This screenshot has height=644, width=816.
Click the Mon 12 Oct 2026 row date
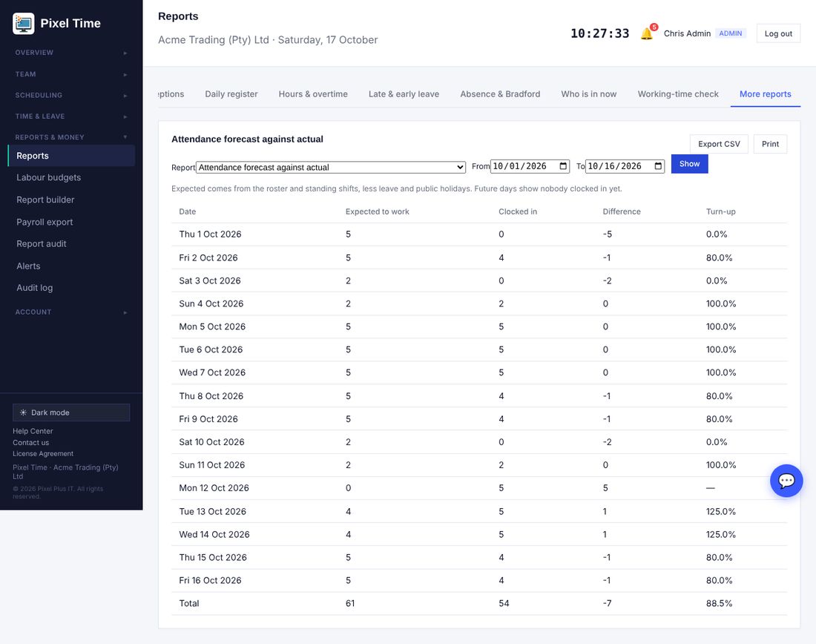pyautogui.click(x=214, y=487)
